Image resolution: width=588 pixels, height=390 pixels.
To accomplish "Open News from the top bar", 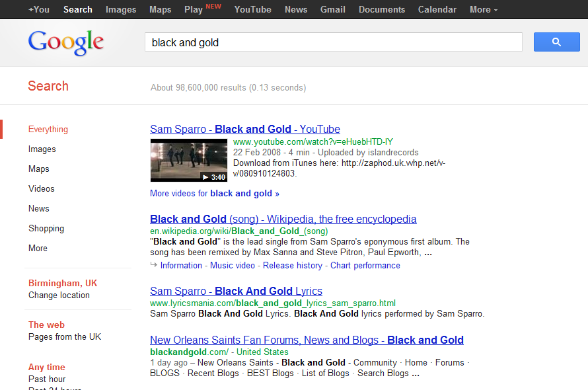I will point(296,9).
